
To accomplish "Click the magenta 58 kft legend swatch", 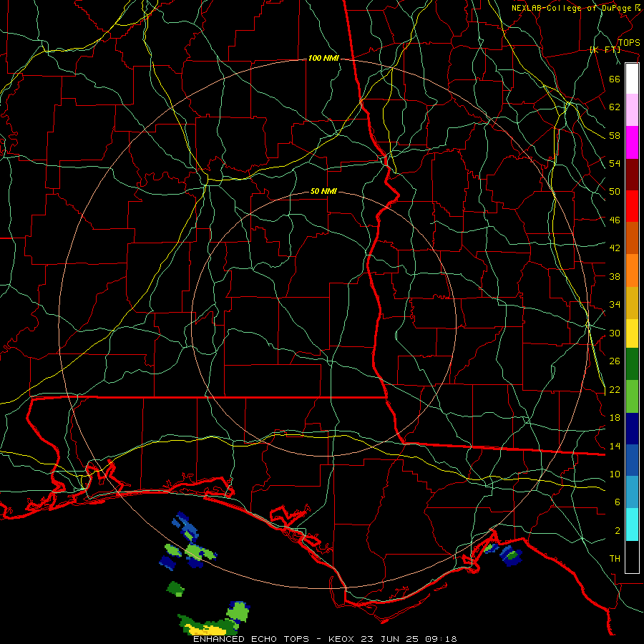I will point(632,142).
